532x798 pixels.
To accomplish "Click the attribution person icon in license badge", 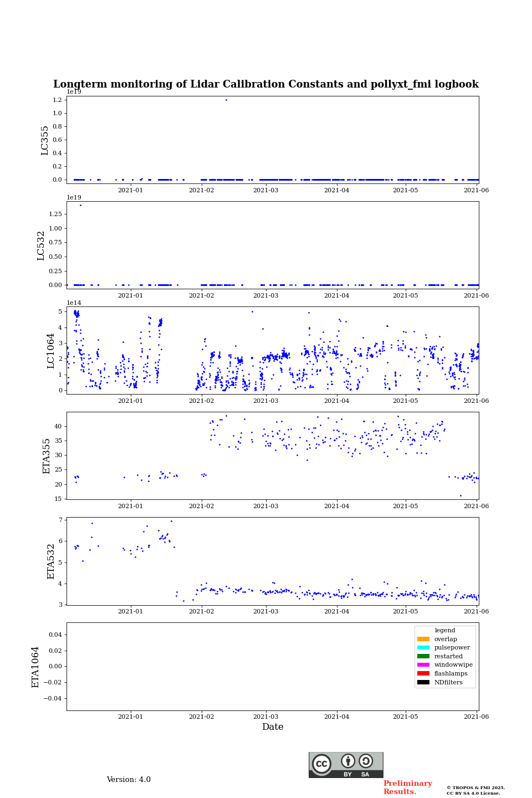I will click(348, 761).
